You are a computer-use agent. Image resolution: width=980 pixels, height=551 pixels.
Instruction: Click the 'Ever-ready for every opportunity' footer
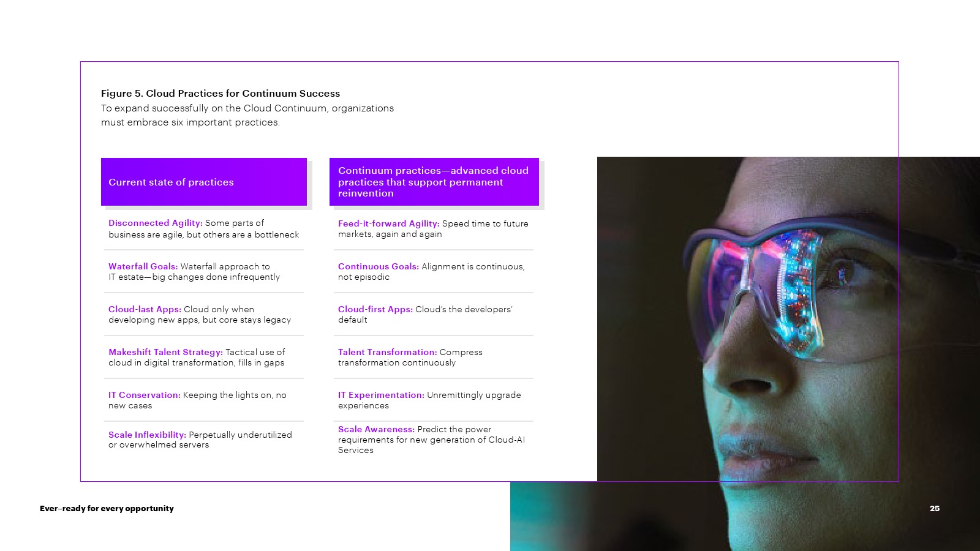click(x=107, y=509)
